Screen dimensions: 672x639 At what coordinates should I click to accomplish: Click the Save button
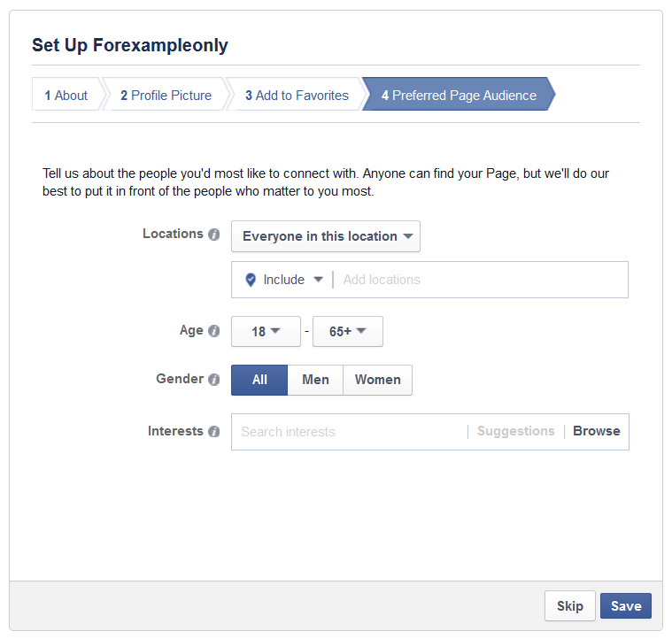click(x=625, y=606)
